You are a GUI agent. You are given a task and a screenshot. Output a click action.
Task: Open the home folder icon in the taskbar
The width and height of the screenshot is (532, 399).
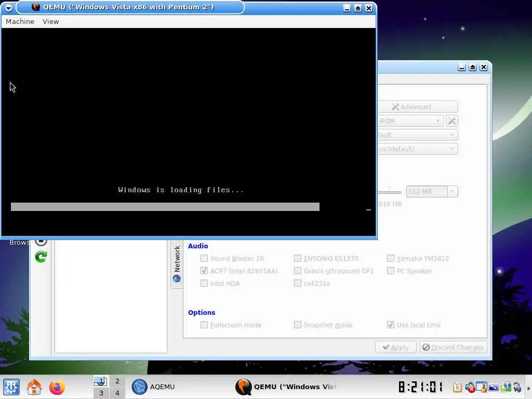34,387
